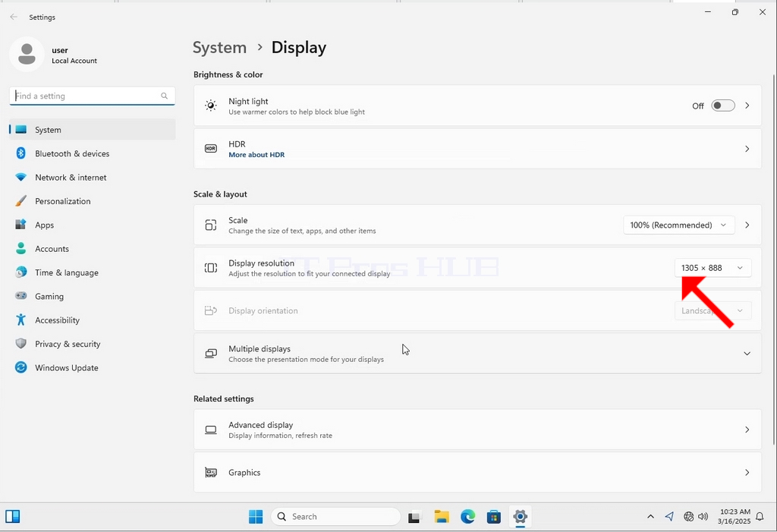The height and width of the screenshot is (532, 777).
Task: Click the System monitor icon in sidebar
Action: tap(20, 130)
